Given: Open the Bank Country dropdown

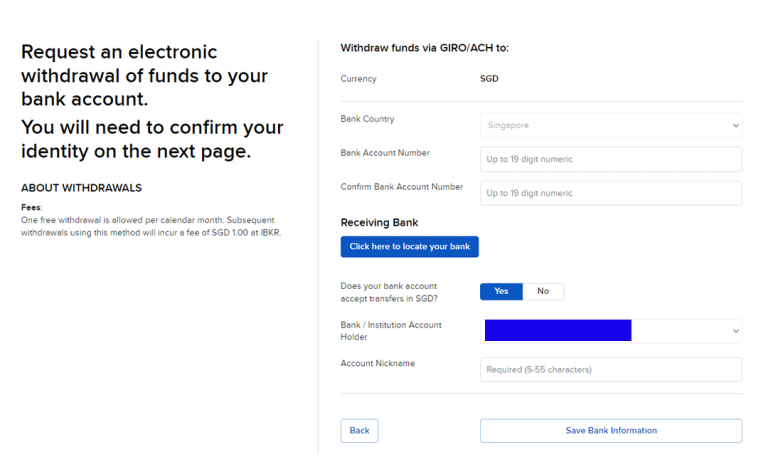Looking at the screenshot, I should [610, 126].
